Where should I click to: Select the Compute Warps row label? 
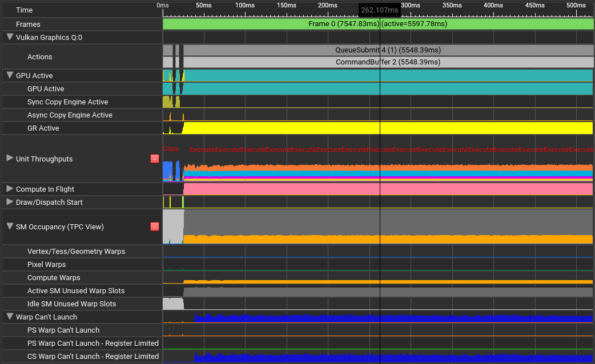click(54, 278)
